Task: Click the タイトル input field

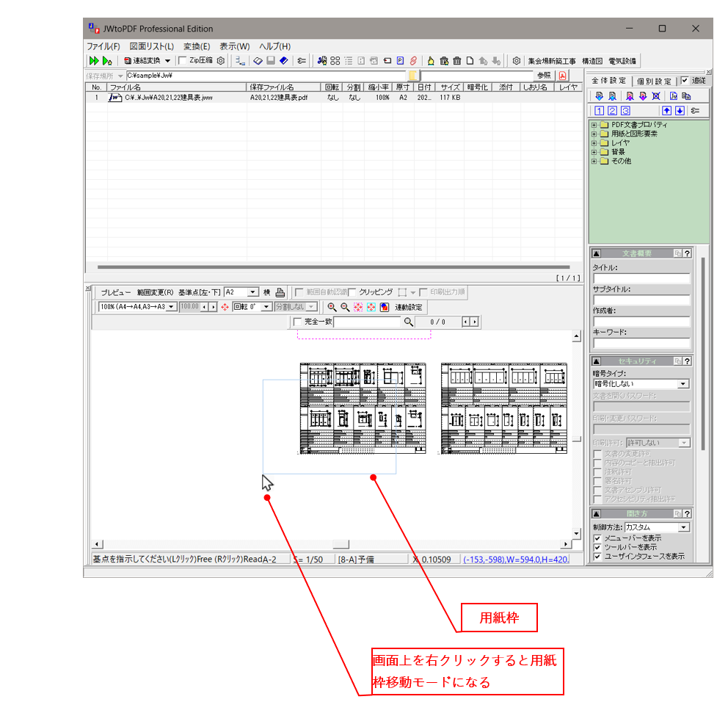Action: (x=641, y=279)
